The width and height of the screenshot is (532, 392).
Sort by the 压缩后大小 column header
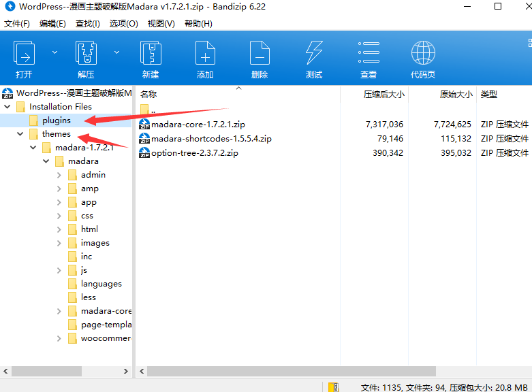point(384,95)
